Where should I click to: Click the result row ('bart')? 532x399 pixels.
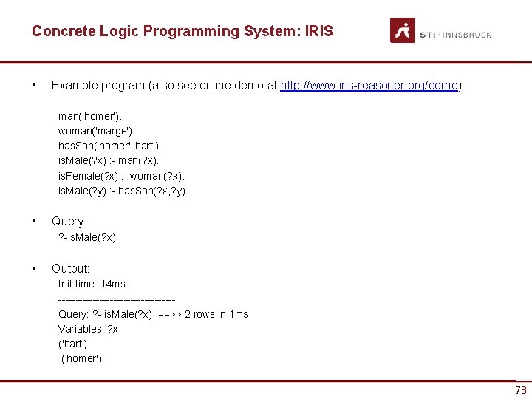[x=72, y=344]
